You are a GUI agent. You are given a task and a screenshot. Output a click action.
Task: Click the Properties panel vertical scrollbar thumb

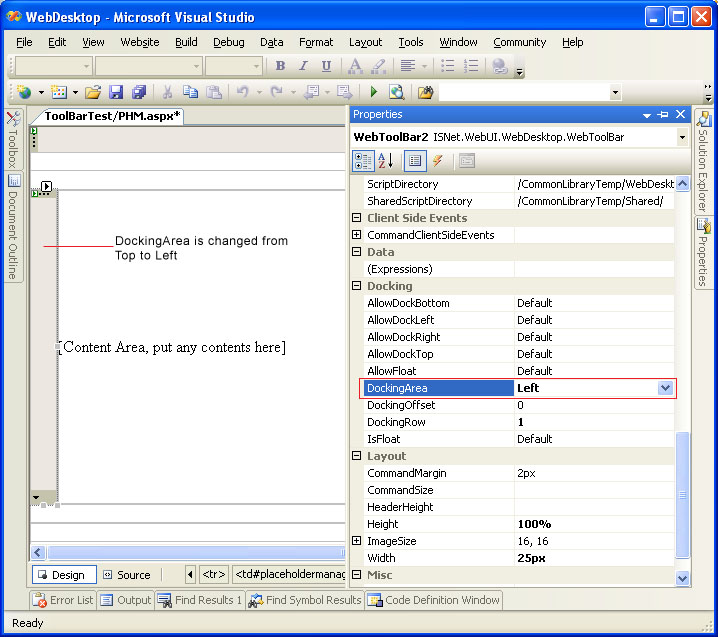pyautogui.click(x=683, y=495)
